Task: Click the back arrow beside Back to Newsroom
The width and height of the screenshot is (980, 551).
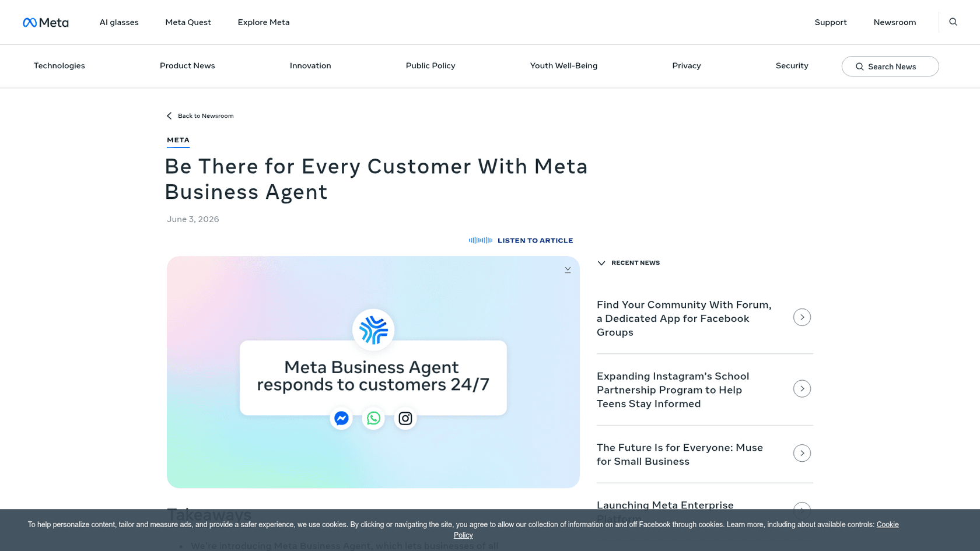Action: 169,116
